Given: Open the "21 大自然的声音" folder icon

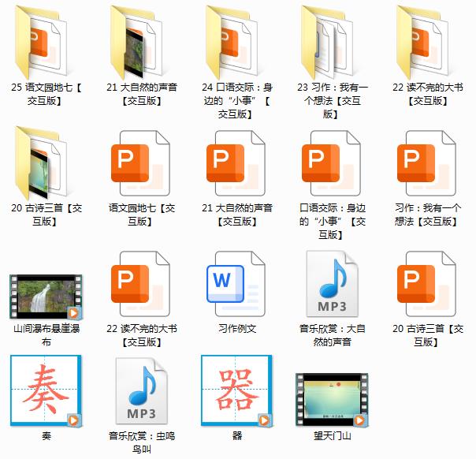Looking at the screenshot, I should 142,41.
